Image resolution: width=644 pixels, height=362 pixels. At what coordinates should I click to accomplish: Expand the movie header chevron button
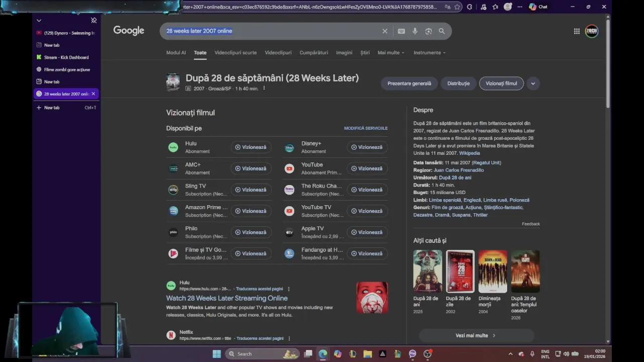click(x=533, y=83)
